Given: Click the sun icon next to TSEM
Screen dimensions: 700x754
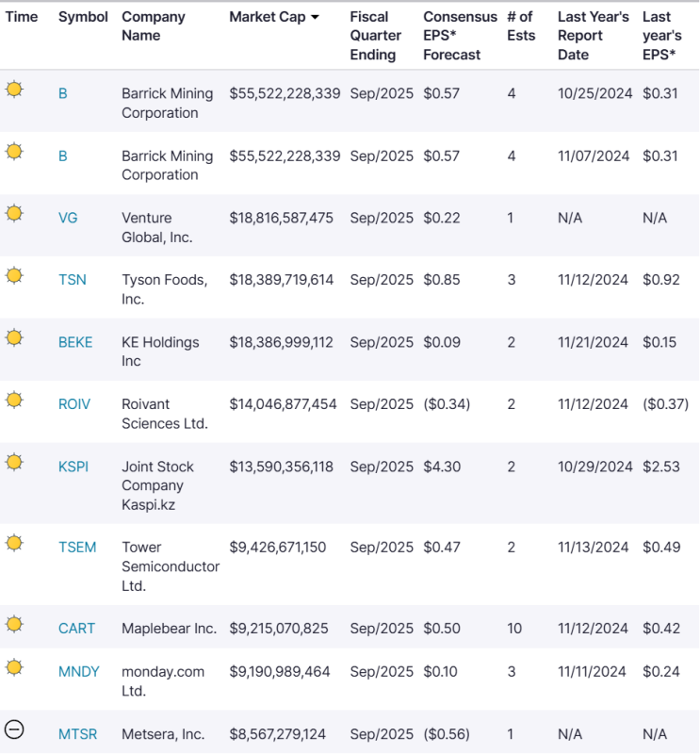Looking at the screenshot, I should coord(14,542).
